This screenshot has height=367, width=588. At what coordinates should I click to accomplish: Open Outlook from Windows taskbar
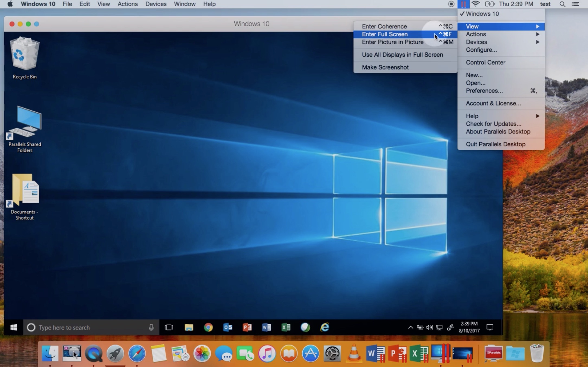pos(228,327)
